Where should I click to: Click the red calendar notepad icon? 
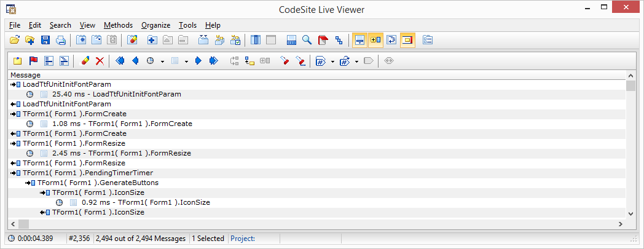click(323, 40)
